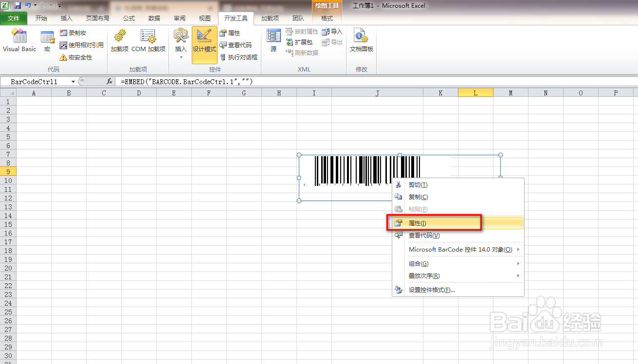Open the Add-ins (加载项) dialog
The width and height of the screenshot is (638, 364).
pos(120,41)
